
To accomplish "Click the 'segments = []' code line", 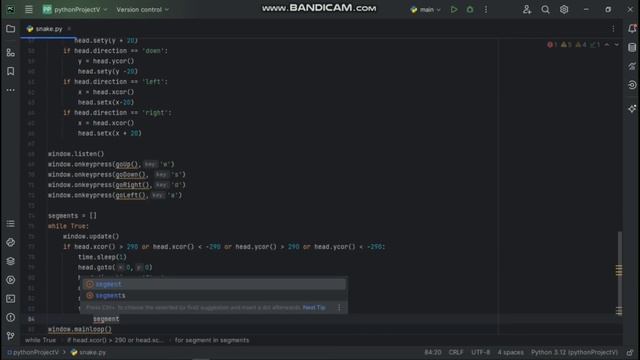I will click(72, 216).
